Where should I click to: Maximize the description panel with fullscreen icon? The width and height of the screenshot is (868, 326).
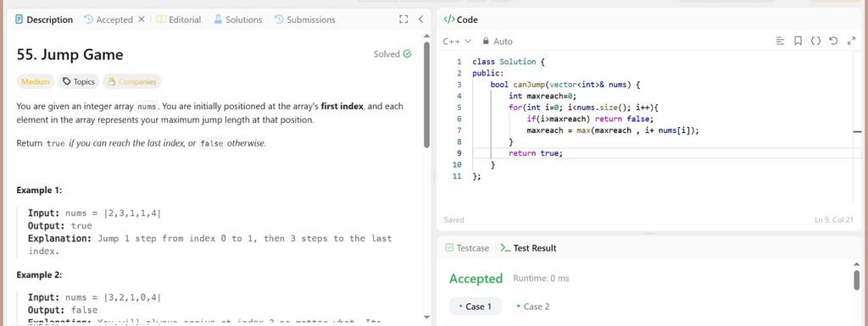(403, 19)
